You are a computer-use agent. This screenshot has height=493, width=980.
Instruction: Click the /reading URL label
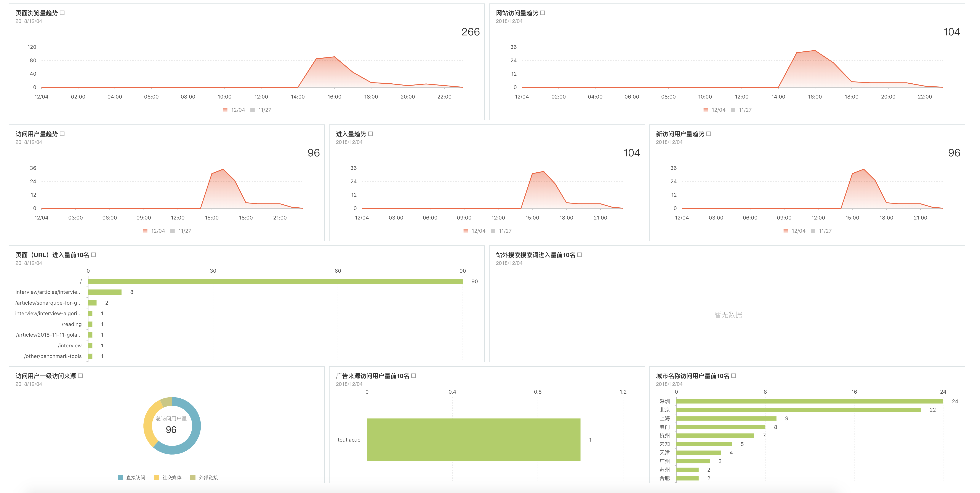coord(72,324)
